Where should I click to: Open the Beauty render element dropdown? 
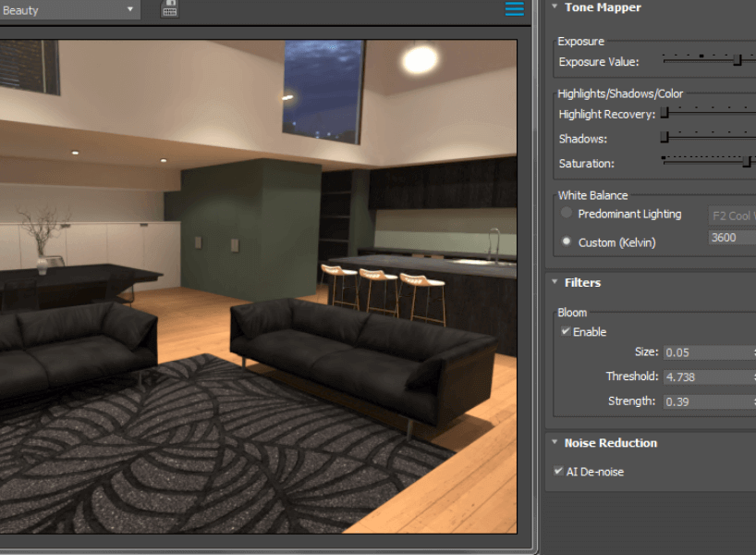69,10
